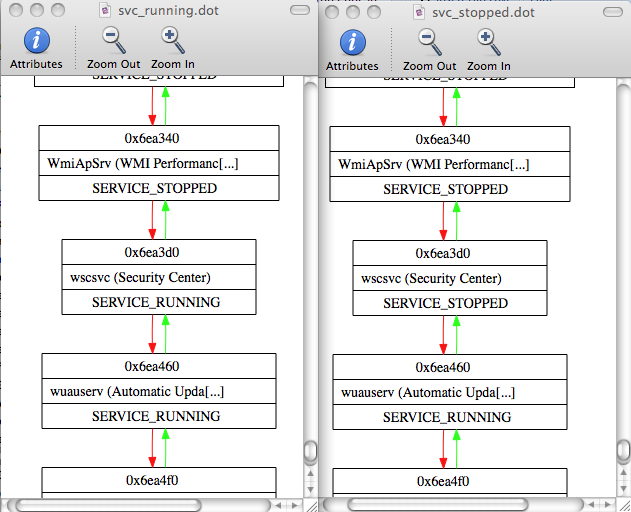Toggle toolbar pill button in svc_running.dot window
Screen dimensions: 631x512
[x=299, y=9]
